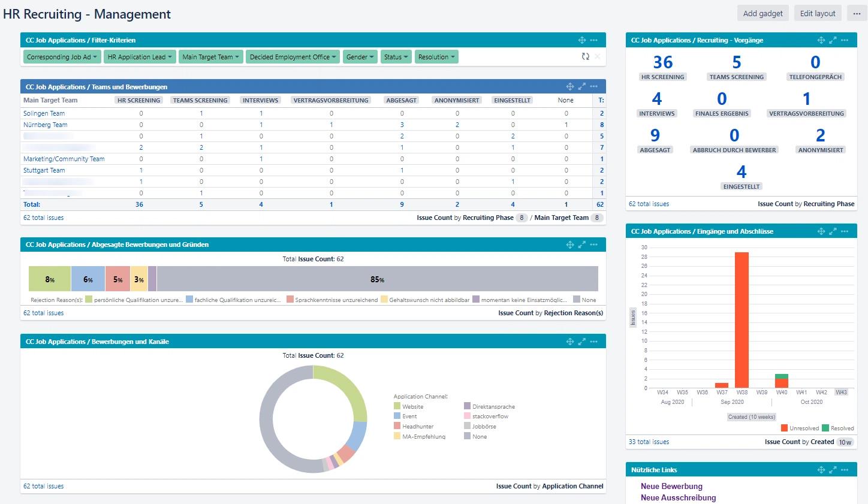Clear filters with the X icon

click(597, 56)
